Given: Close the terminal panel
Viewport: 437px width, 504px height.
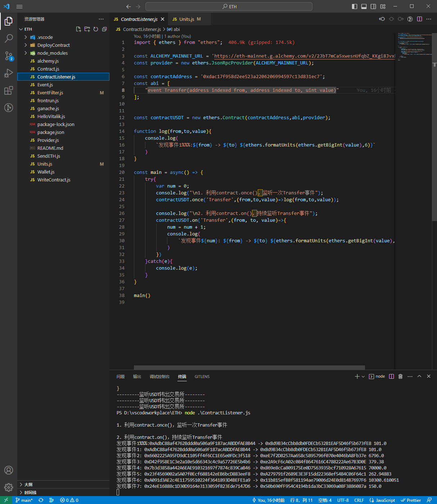Looking at the screenshot, I should [x=429, y=376].
